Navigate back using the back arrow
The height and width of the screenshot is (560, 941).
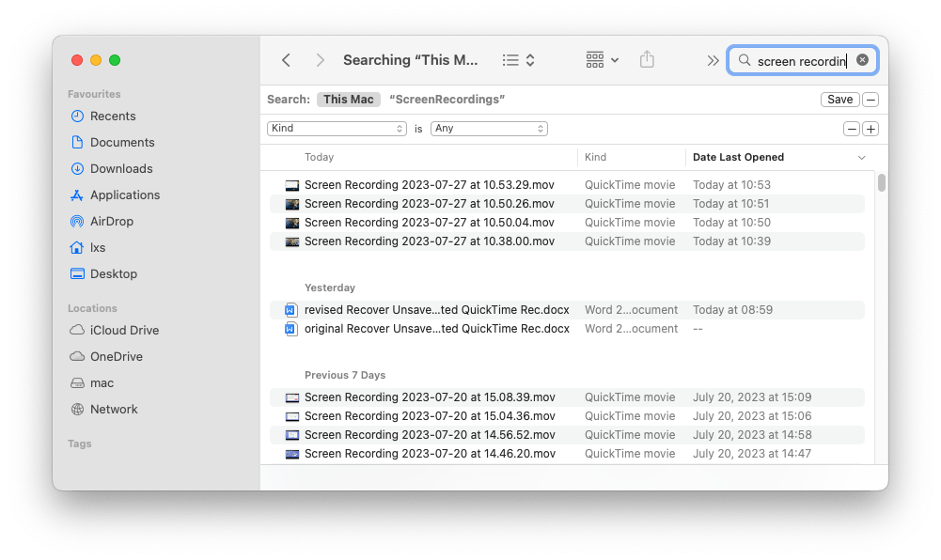click(286, 59)
